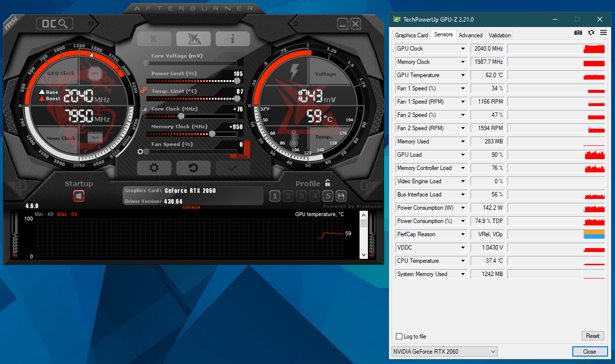Enable the Log to file checkbox
This screenshot has width=615, height=364.
pos(399,336)
